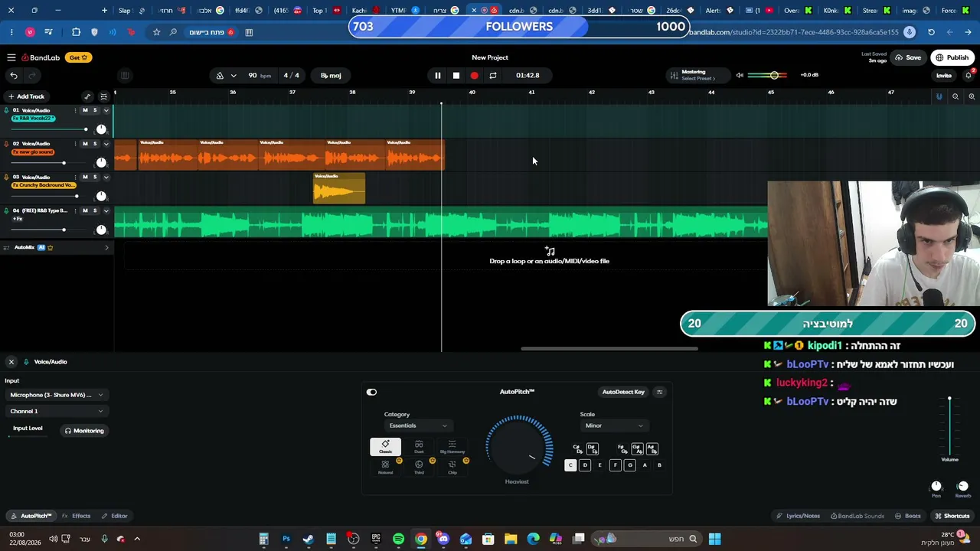Image resolution: width=980 pixels, height=551 pixels.
Task: Click the master volume speaker icon
Action: (740, 75)
